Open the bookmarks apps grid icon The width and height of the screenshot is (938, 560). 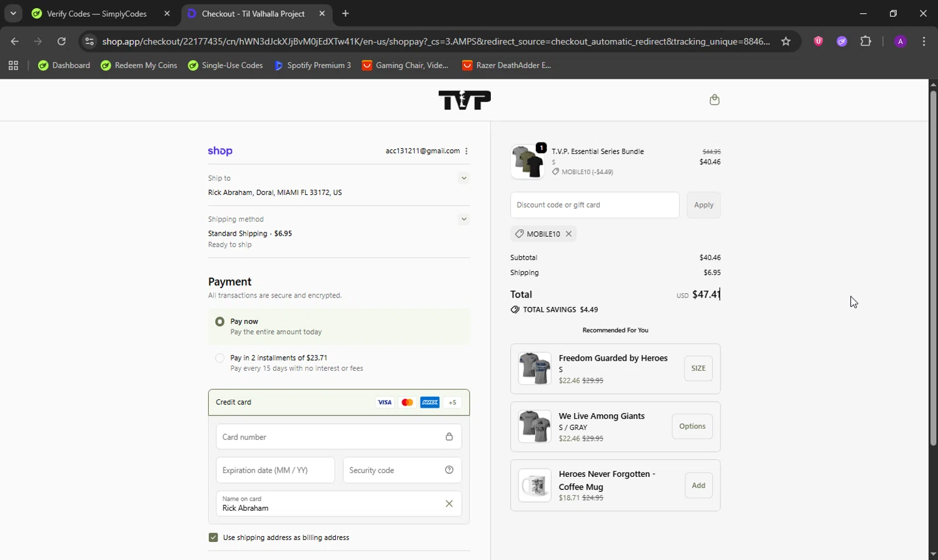13,65
